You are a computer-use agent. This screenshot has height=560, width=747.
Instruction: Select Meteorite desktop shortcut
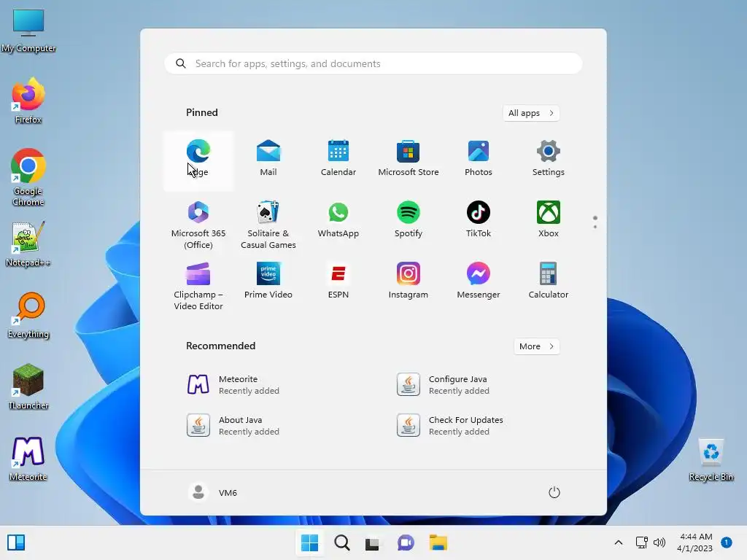click(28, 458)
